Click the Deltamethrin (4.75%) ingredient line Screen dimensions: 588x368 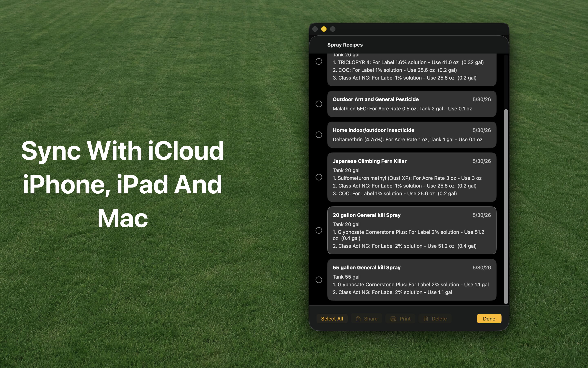[408, 139]
